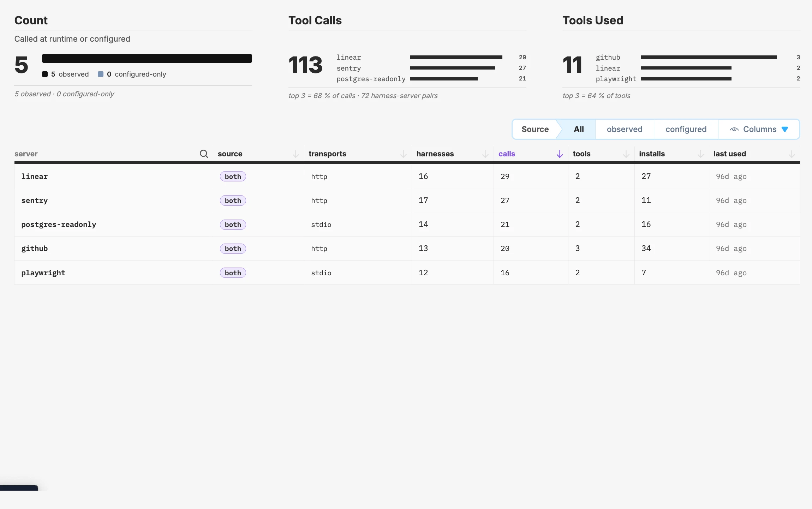
Task: Click the source column header text
Action: tap(230, 154)
